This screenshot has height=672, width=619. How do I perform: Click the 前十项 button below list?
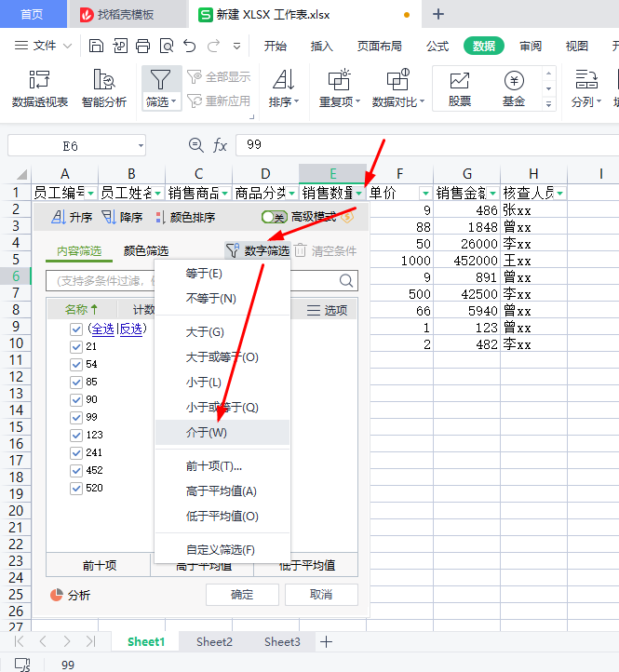point(99,565)
